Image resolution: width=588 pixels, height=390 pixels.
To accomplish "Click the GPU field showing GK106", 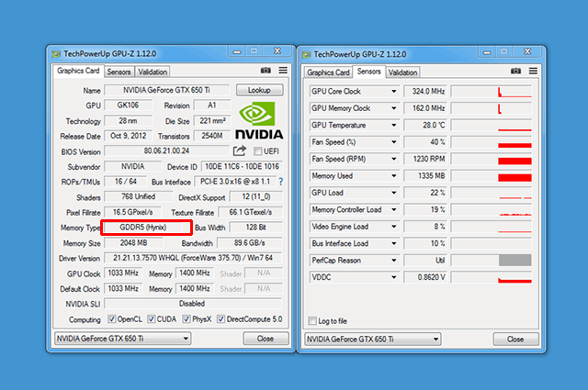I will coord(128,105).
